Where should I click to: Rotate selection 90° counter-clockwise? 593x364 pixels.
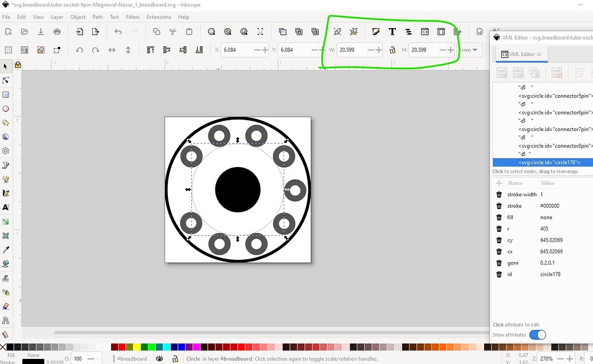coord(80,50)
